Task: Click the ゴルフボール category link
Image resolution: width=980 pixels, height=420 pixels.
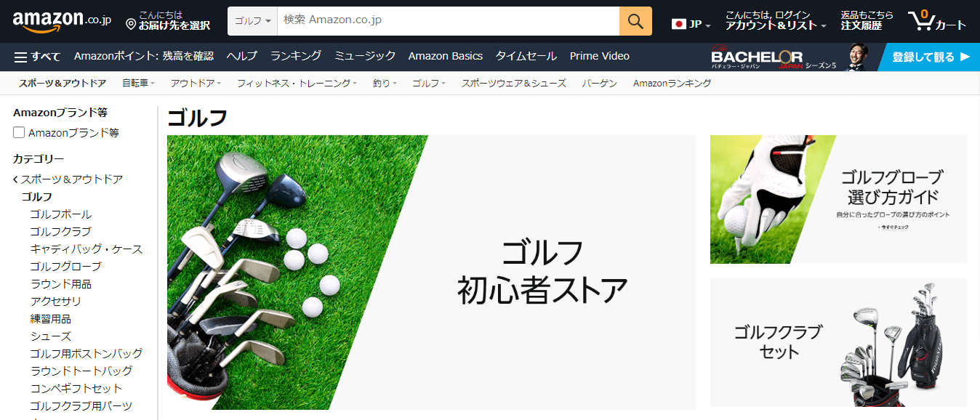Action: coord(61,214)
